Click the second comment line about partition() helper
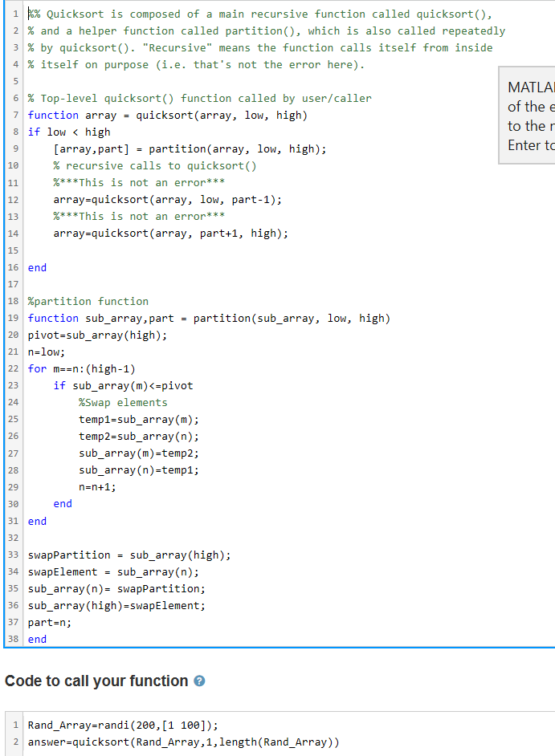Image resolution: width=555 pixels, height=756 pixels. tap(267, 30)
